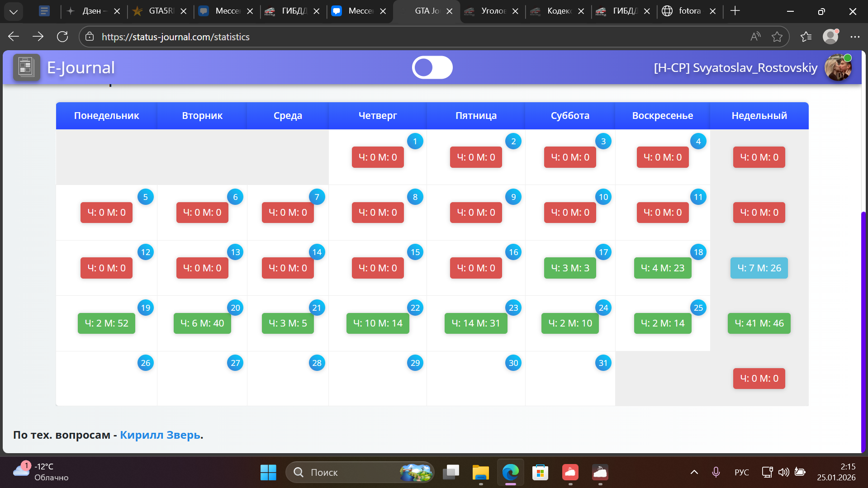
Task: Open File Explorer from taskbar
Action: 480,472
